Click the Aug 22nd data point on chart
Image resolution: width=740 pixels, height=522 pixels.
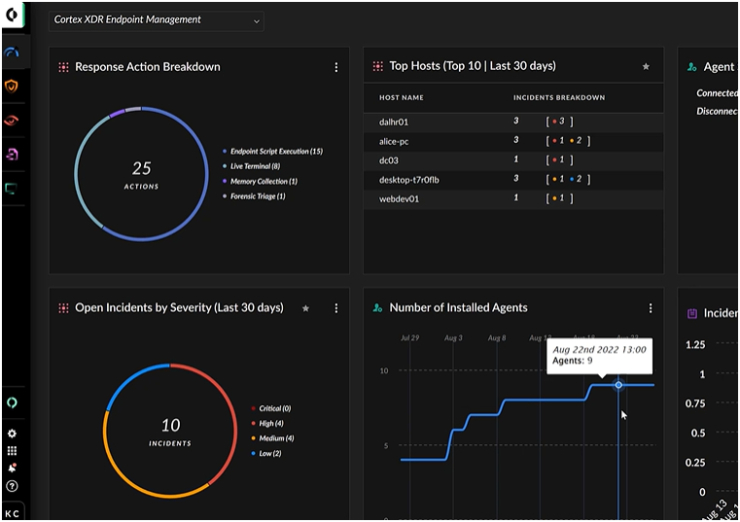[x=618, y=385]
